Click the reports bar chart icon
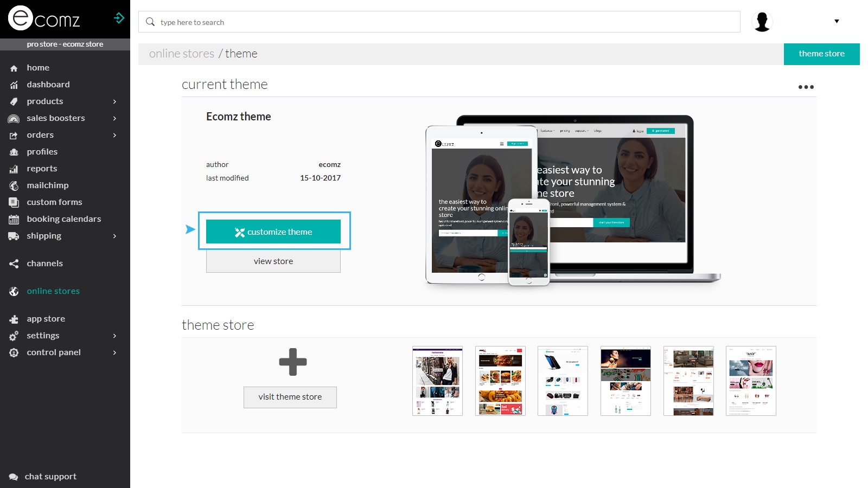The width and height of the screenshot is (868, 488). 14,169
